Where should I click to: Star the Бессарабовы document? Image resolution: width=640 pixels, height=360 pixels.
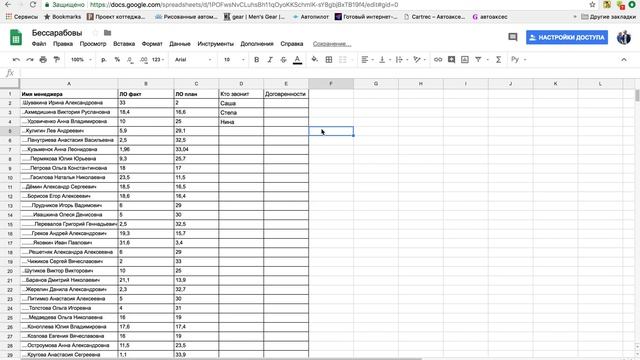tap(95, 33)
